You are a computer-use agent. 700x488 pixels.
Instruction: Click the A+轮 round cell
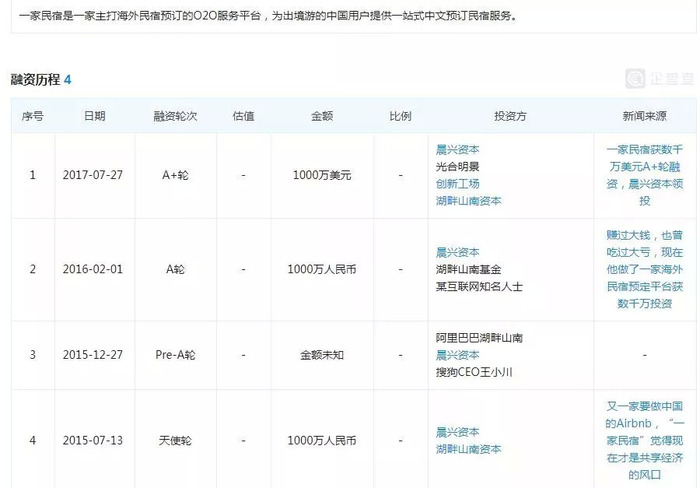pos(175,175)
